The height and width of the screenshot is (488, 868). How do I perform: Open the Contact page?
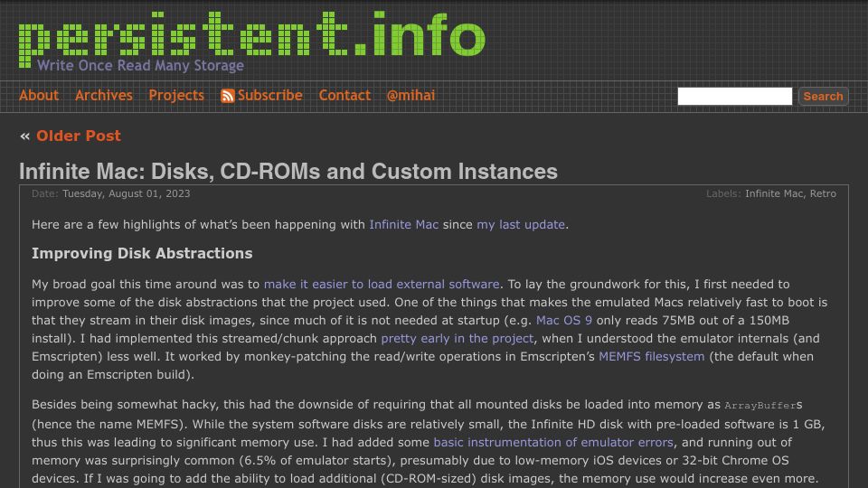[344, 96]
